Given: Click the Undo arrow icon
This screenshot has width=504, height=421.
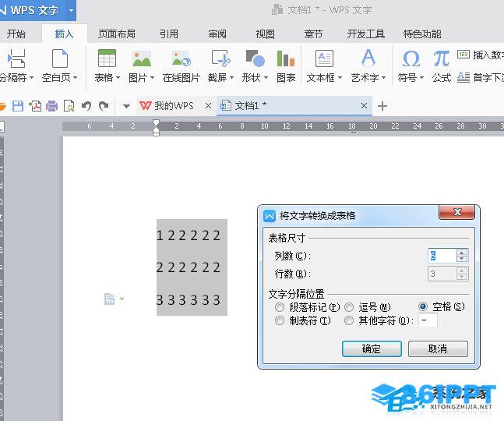Looking at the screenshot, I should 86,106.
